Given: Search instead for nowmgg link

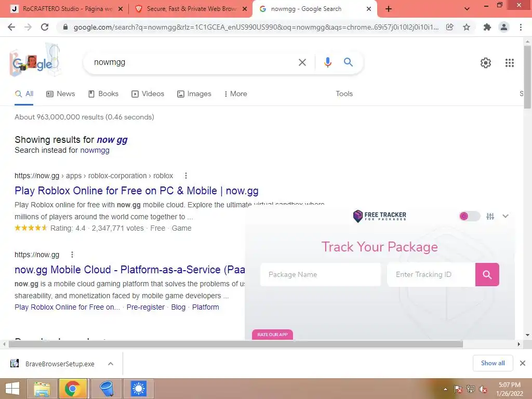Looking at the screenshot, I should tap(95, 150).
